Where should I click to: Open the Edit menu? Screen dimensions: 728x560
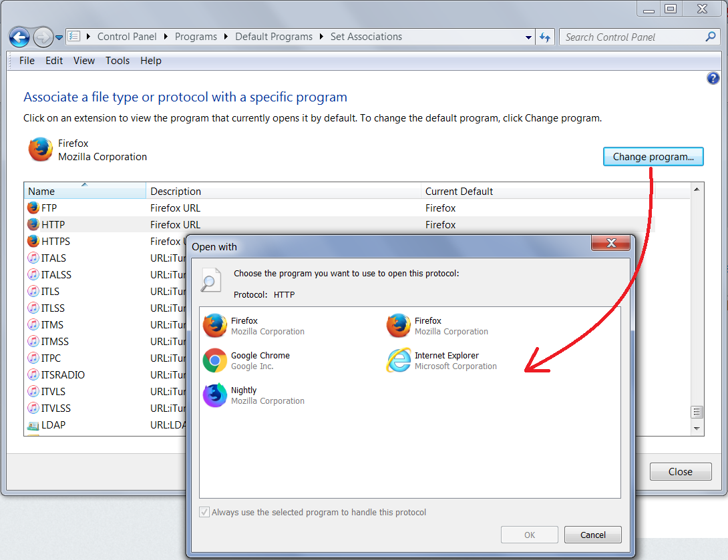tap(54, 61)
